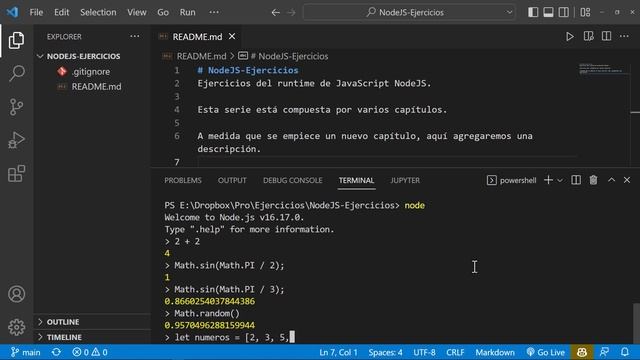Click the VS Code logo icon
The image size is (640, 360).
12,12
